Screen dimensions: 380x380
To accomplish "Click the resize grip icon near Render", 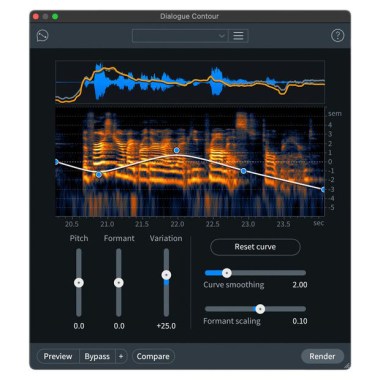I will 347,365.
